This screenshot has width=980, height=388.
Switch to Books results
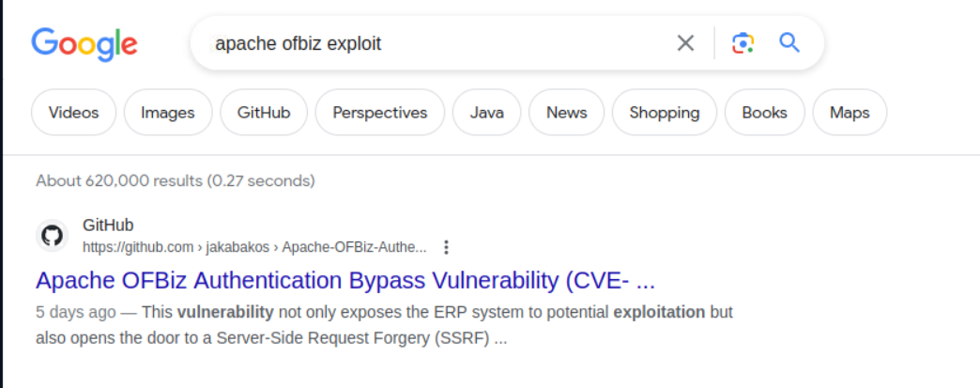[x=764, y=113]
